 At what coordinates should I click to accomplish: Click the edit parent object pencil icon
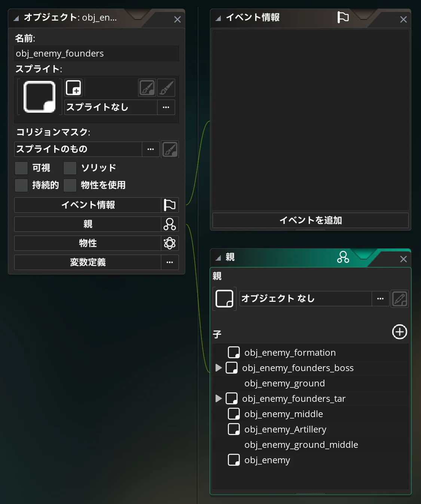coord(400,299)
